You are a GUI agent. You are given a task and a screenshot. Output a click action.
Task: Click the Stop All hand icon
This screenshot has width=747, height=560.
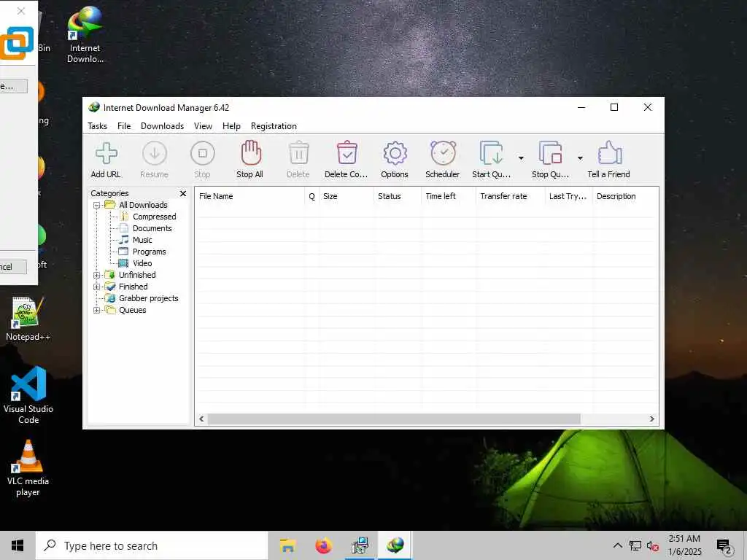tap(251, 153)
